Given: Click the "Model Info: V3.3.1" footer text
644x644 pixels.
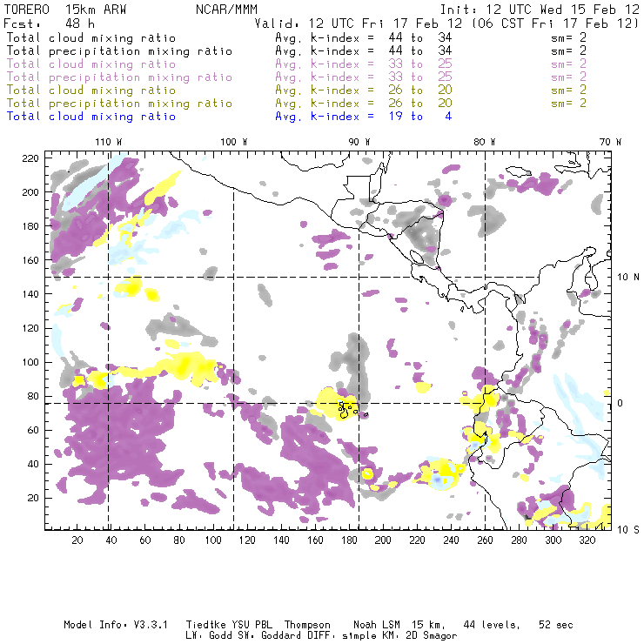Looking at the screenshot, I should (116, 625).
